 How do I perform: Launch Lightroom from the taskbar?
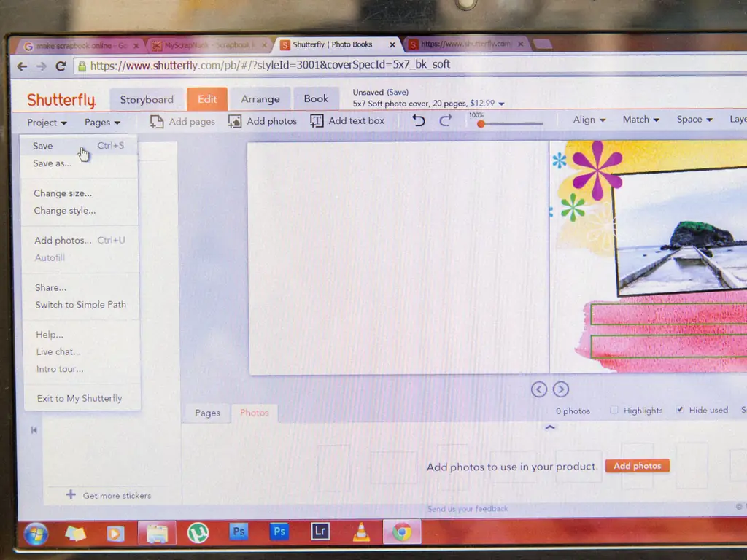coord(320,531)
